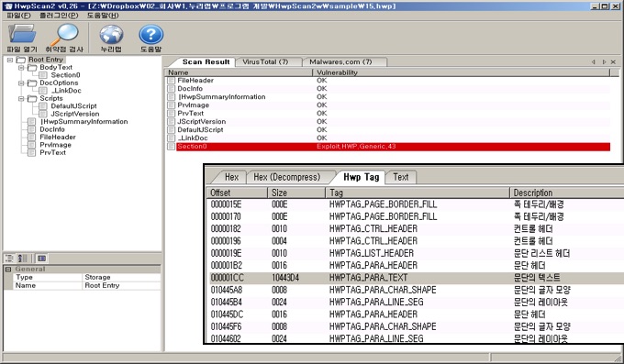624x364 pixels.
Task: Select the Name property value Root Entry
Action: point(102,286)
